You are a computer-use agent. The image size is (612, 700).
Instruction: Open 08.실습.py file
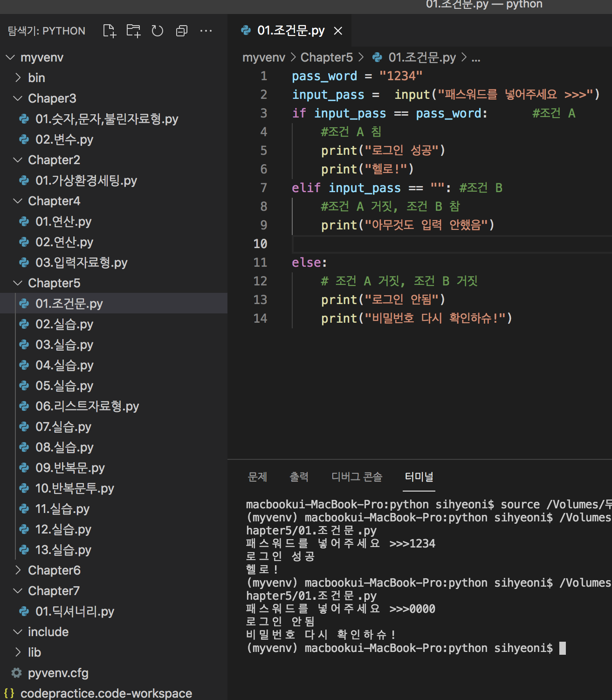[x=114, y=447]
